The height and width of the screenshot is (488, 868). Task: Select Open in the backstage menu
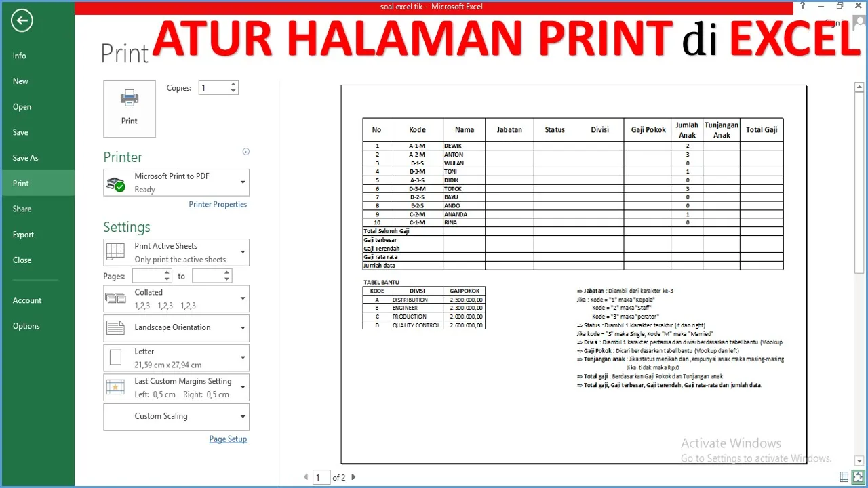tap(37, 107)
